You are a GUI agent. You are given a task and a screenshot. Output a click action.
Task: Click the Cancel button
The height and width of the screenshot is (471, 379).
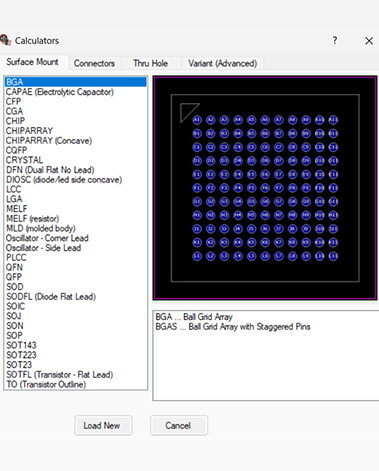click(179, 425)
